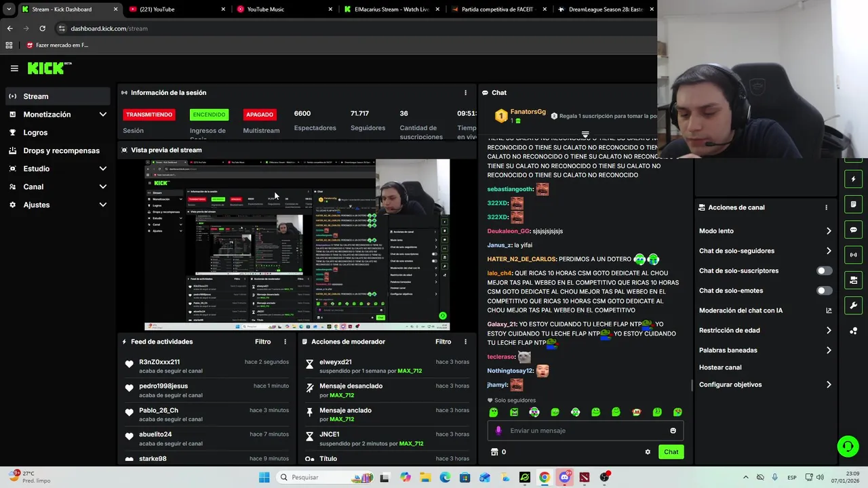Click the Kick logo
This screenshot has width=868, height=488.
click(x=49, y=68)
